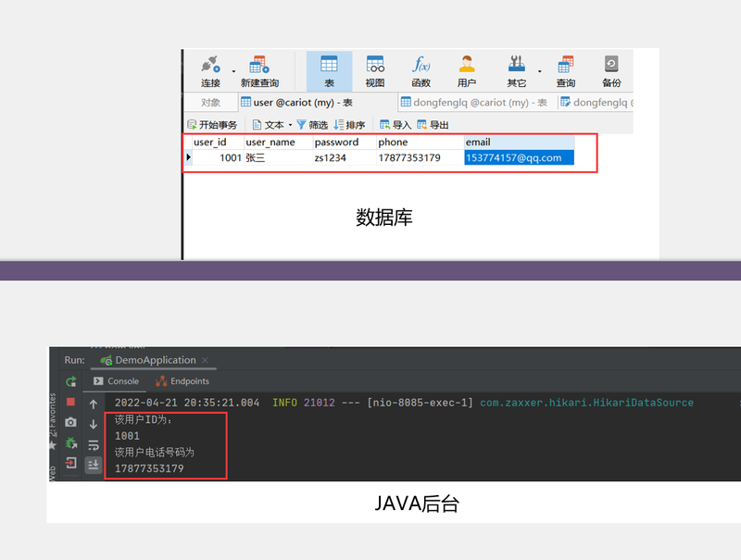Click the console output 1001
Image resolution: width=741 pixels, height=560 pixels.
tap(127, 436)
